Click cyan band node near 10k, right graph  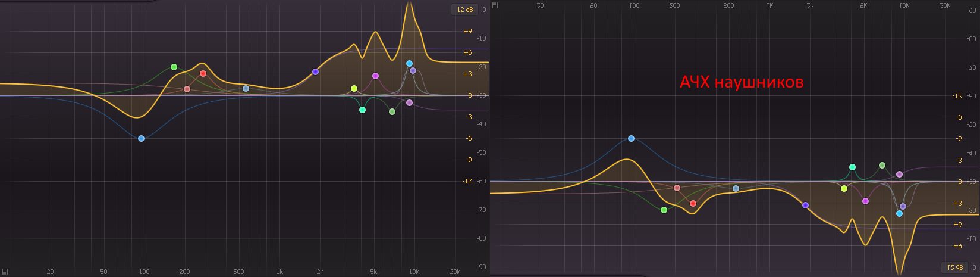coord(899,213)
